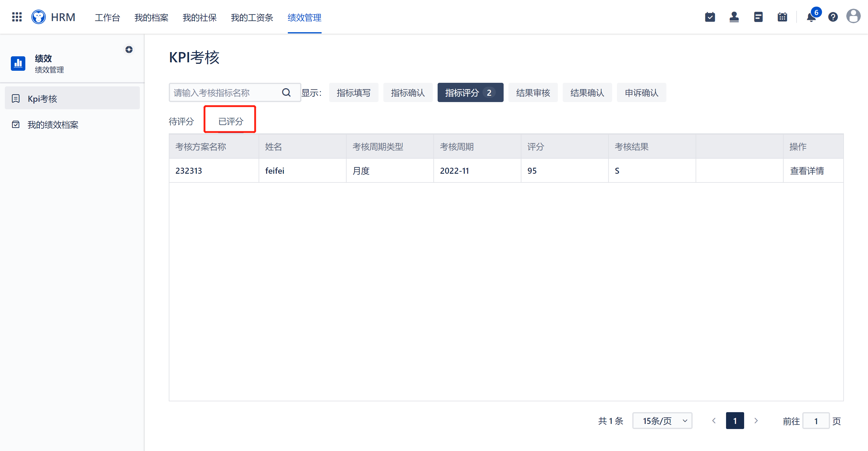Screen dimensions: 868x451
Task: Select Kpi考核 in the sidebar
Action: pos(72,98)
